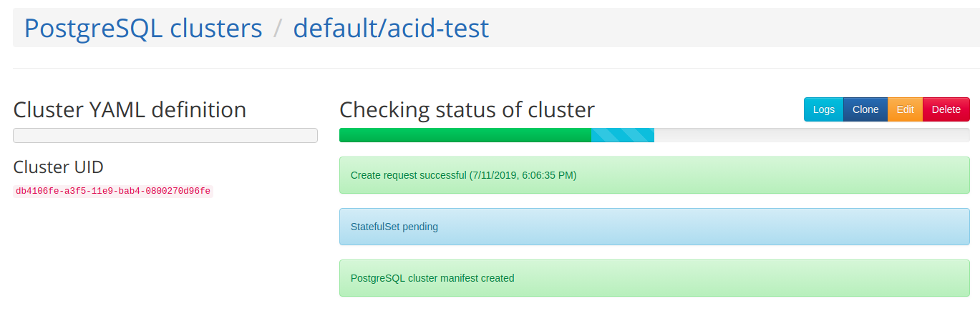
Task: Click the Checking status of cluster heading
Action: [467, 110]
